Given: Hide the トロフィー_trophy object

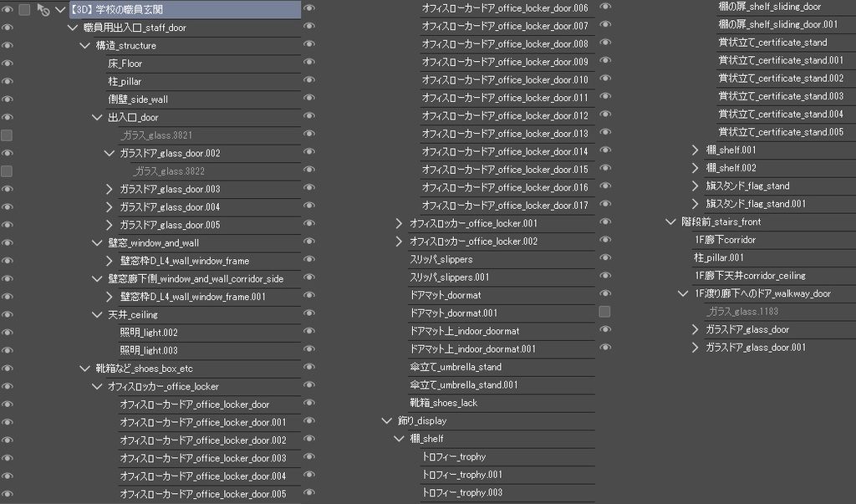Looking at the screenshot, I should [x=309, y=456].
